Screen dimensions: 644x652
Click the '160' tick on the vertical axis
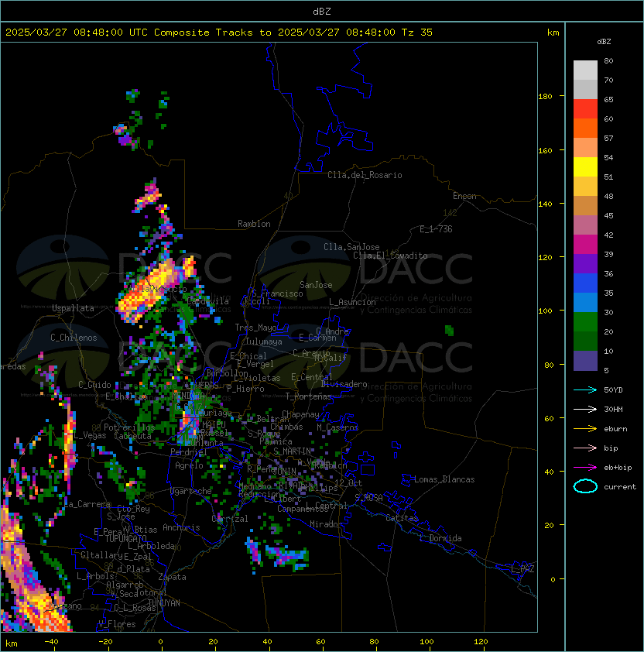point(545,150)
